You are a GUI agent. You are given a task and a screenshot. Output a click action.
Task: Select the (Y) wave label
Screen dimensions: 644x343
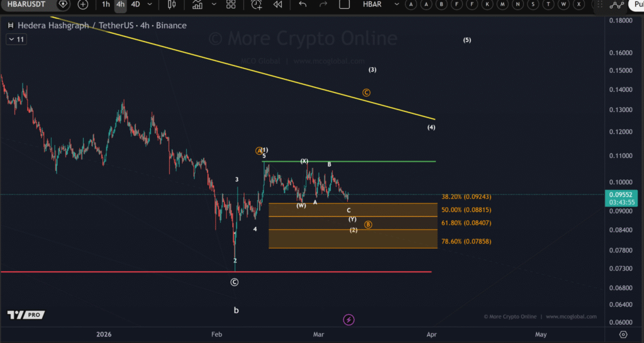(352, 220)
